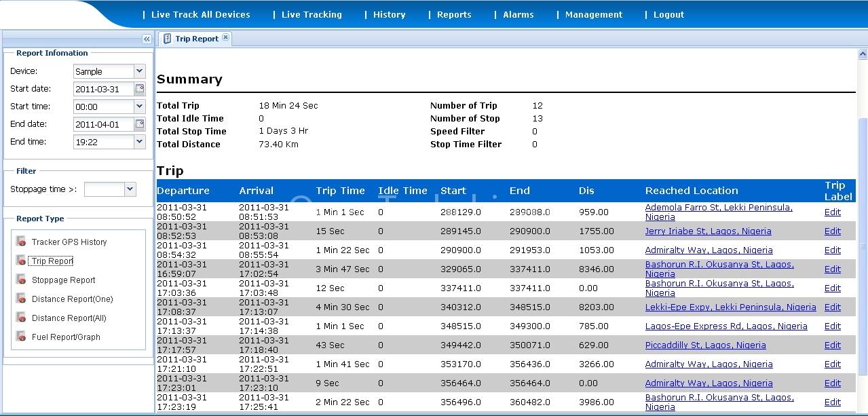Click the 8346.00 distance cell
Image resolution: width=868 pixels, height=416 pixels.
click(x=597, y=269)
